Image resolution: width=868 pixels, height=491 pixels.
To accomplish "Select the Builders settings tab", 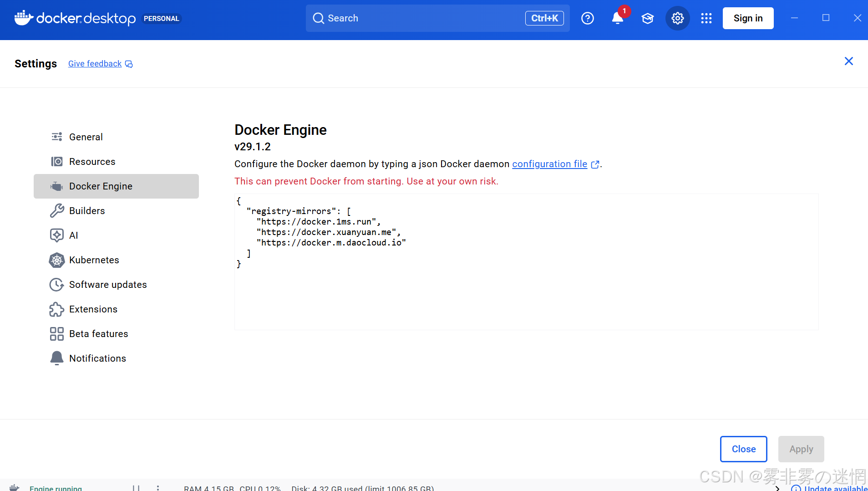I will point(116,211).
